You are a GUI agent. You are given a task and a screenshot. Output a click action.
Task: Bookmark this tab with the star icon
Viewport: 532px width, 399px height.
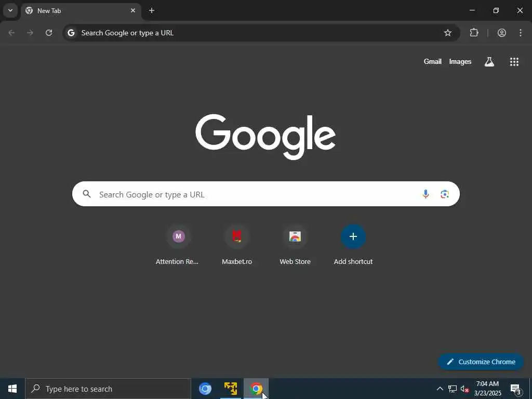pyautogui.click(x=448, y=33)
